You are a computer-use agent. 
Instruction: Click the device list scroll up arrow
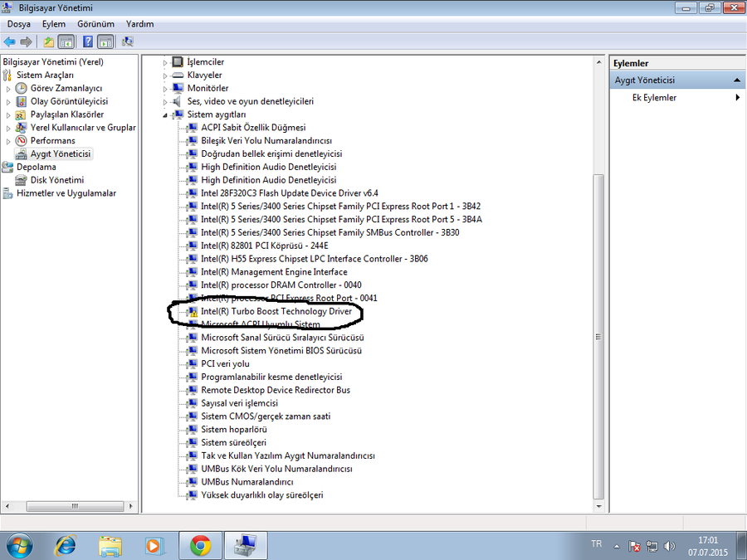tap(598, 62)
